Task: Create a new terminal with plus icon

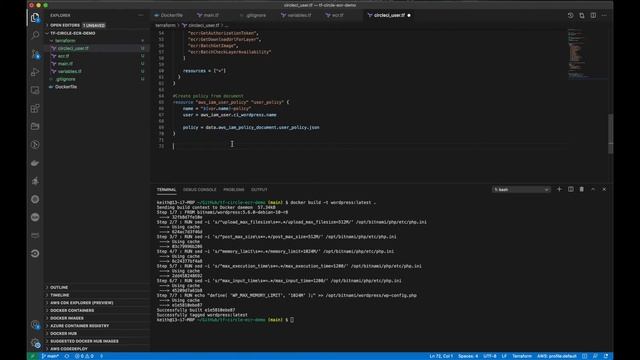Action: click(559, 189)
